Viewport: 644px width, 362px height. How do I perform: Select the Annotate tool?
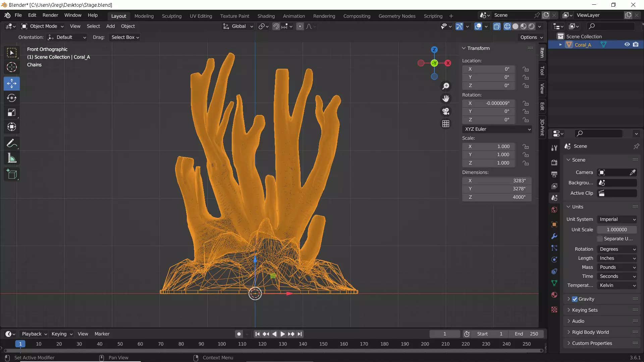[12, 143]
